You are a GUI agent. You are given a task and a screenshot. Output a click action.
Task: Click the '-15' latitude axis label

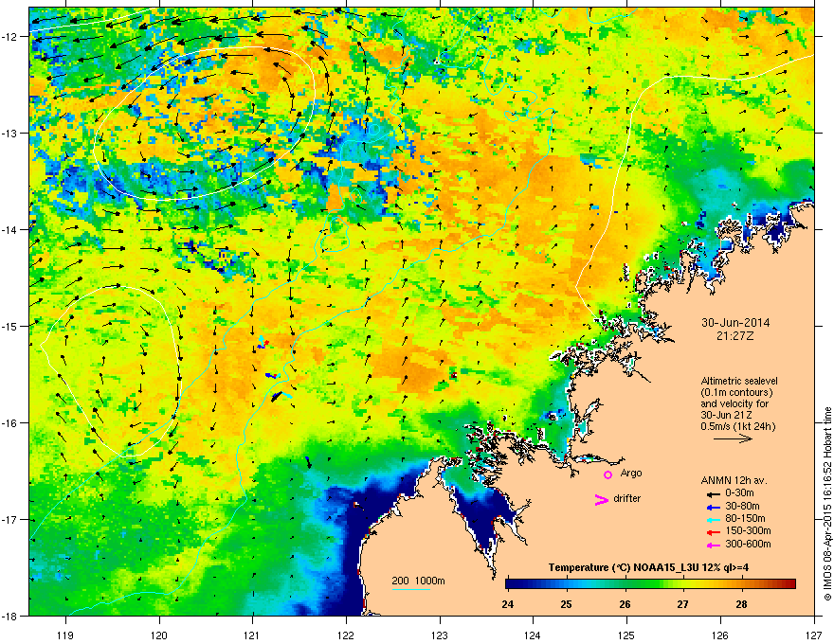pyautogui.click(x=9, y=326)
